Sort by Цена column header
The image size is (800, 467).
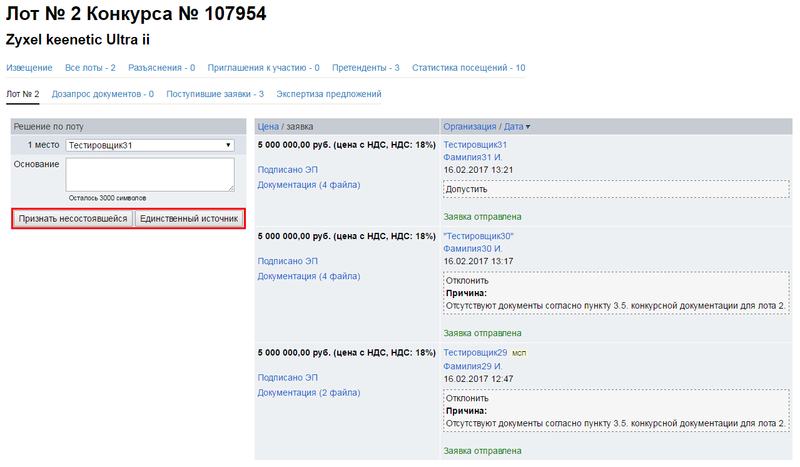pos(267,127)
